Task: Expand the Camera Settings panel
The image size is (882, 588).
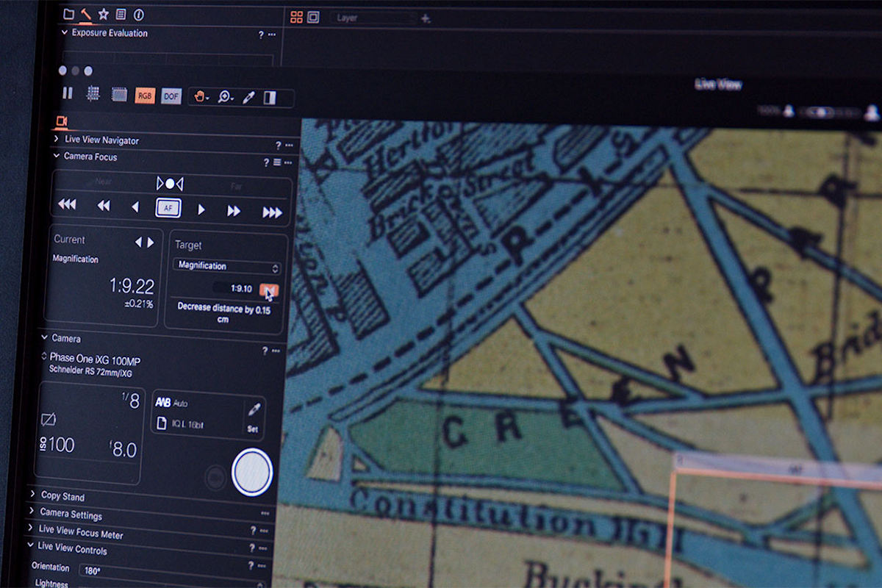Action: 32,511
